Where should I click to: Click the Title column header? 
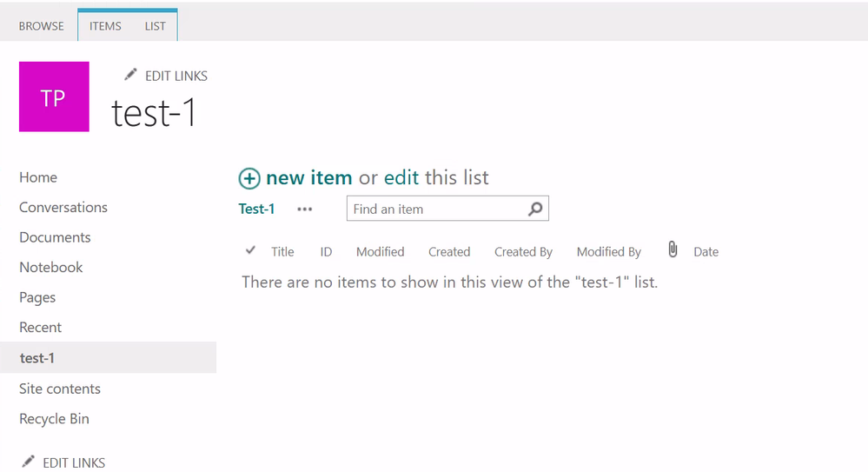[x=282, y=252]
